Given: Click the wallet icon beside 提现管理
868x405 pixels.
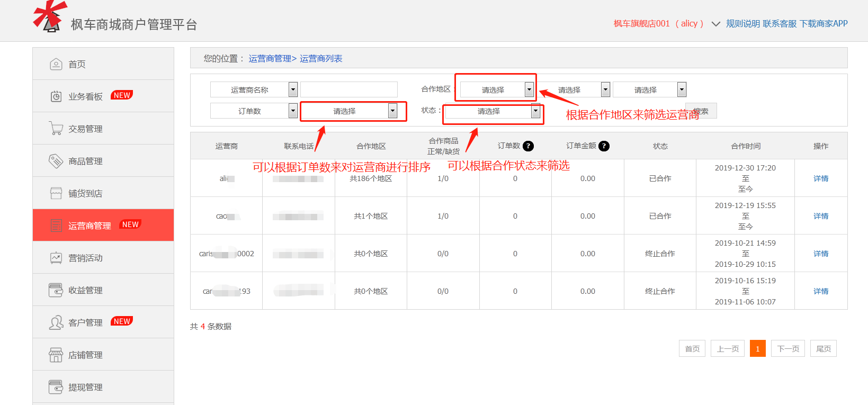Looking at the screenshot, I should pos(56,387).
